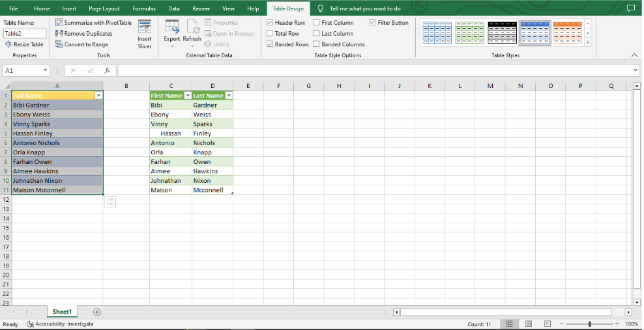Image resolution: width=644 pixels, height=330 pixels.
Task: Enable the Total Row checkbox
Action: pos(270,34)
